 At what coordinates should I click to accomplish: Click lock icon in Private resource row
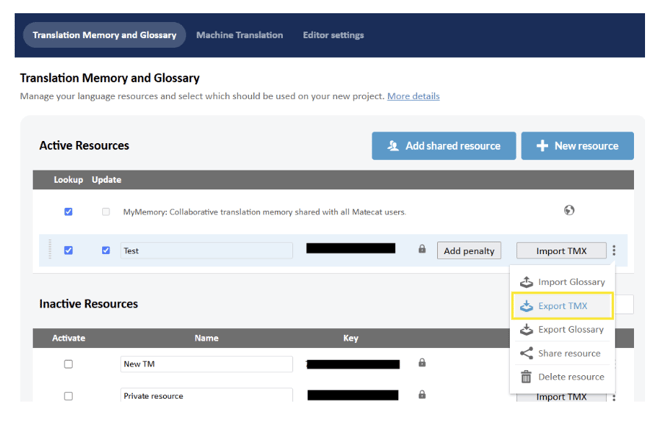422,395
